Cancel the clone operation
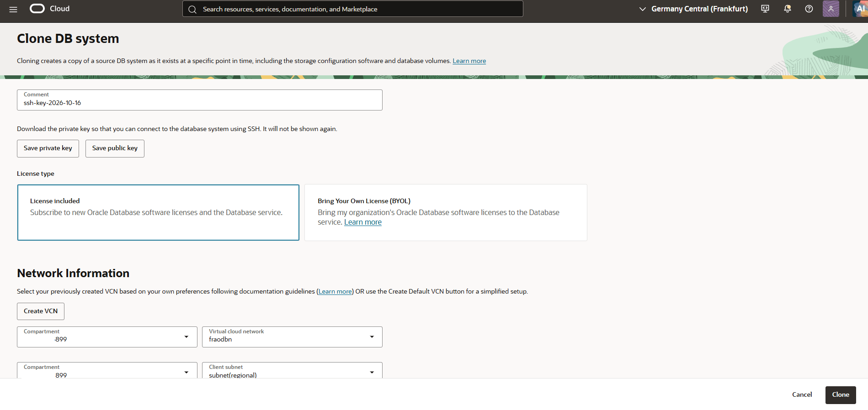Screen dimensions: 868x410 point(802,395)
